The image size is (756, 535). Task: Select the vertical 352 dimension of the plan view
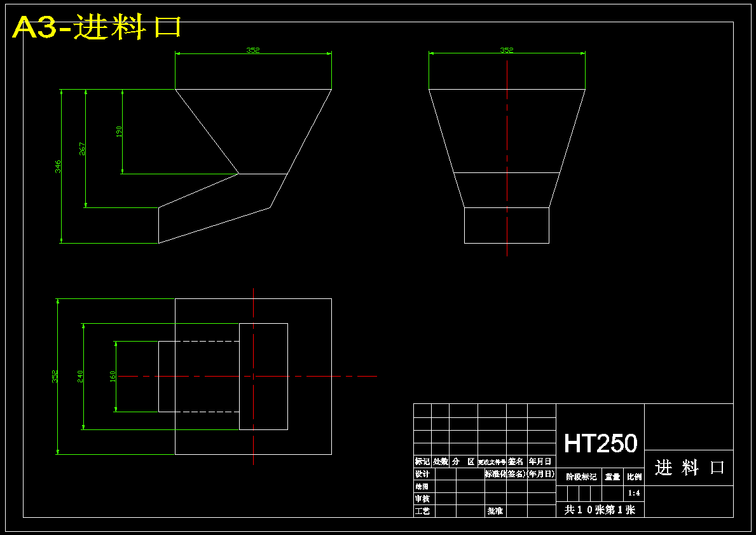coord(55,377)
